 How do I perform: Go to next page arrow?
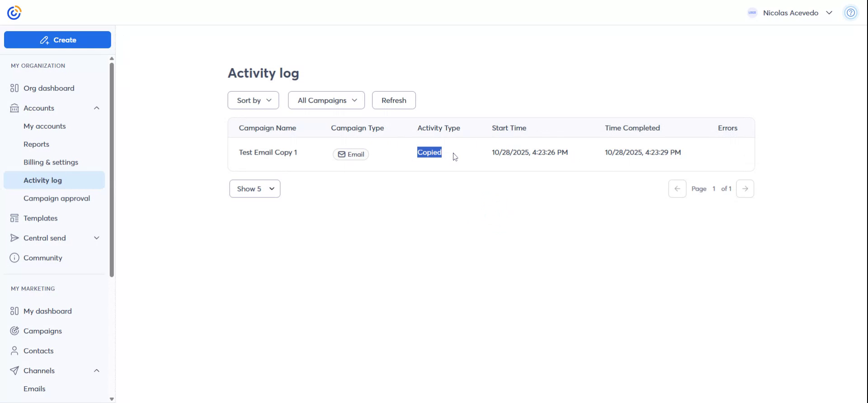pyautogui.click(x=745, y=189)
